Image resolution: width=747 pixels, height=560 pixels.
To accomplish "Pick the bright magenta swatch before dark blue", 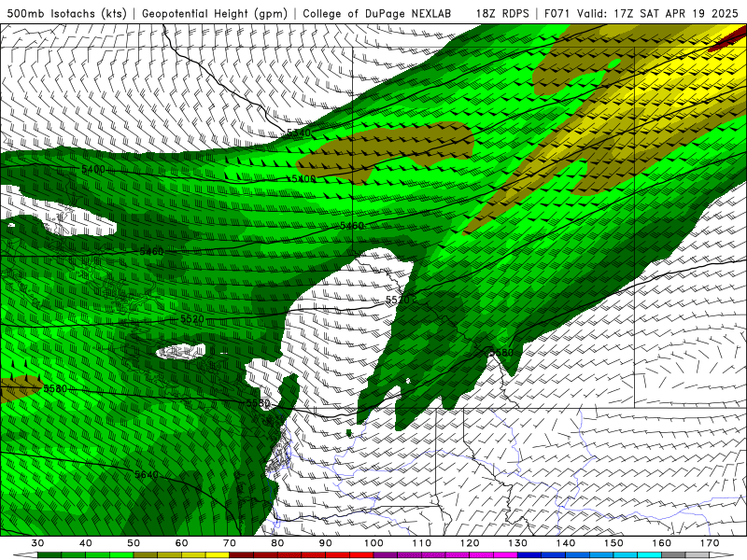I will click(x=505, y=555).
